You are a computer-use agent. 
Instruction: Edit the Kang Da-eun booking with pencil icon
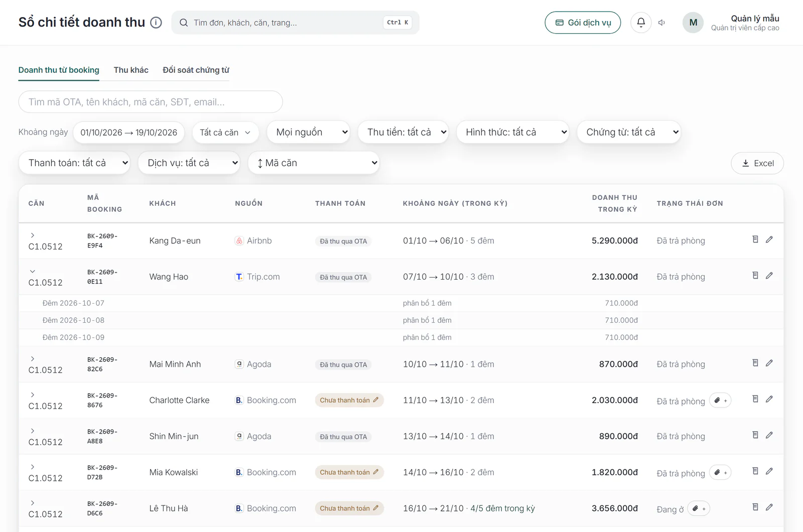pos(769,240)
